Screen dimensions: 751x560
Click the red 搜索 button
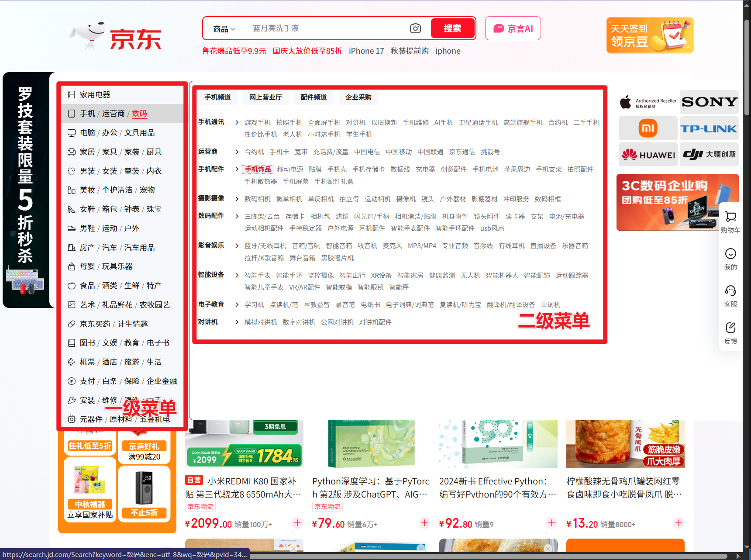[452, 28]
